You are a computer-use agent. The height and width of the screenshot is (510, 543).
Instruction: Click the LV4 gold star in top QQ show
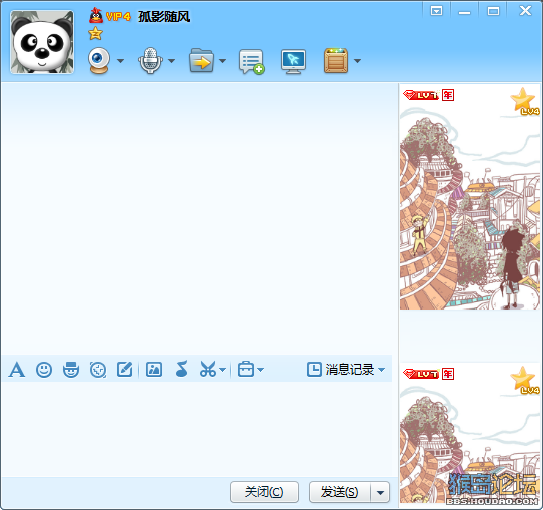[525, 101]
